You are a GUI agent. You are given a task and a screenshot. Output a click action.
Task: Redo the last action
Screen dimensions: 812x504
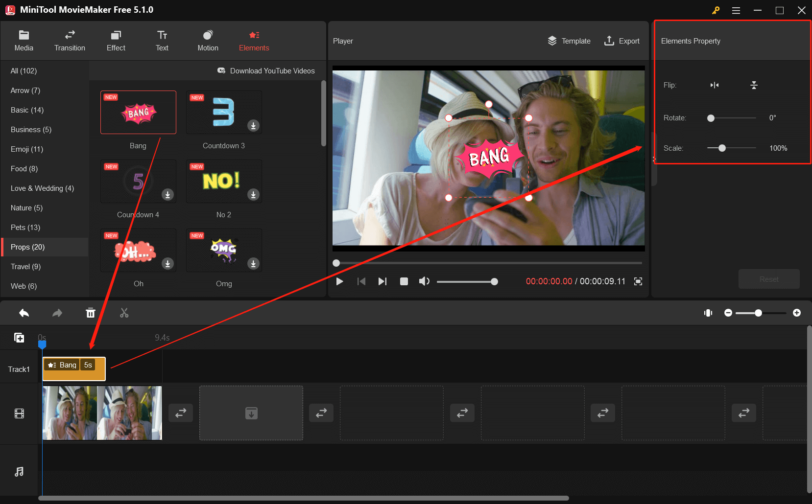pyautogui.click(x=57, y=313)
